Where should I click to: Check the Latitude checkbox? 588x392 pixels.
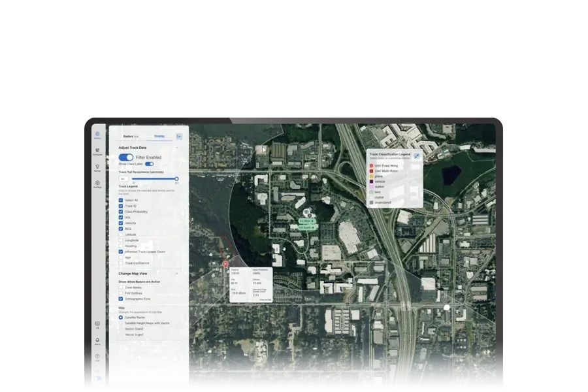click(121, 235)
